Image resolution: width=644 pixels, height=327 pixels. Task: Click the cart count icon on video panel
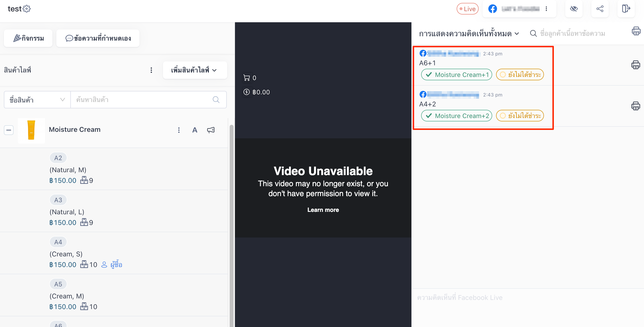(247, 78)
